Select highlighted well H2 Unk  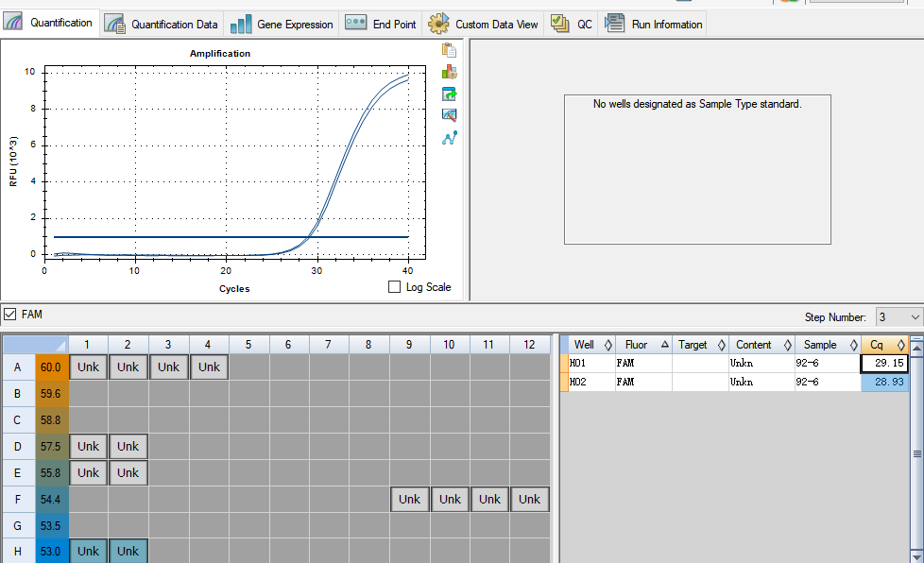coord(128,552)
